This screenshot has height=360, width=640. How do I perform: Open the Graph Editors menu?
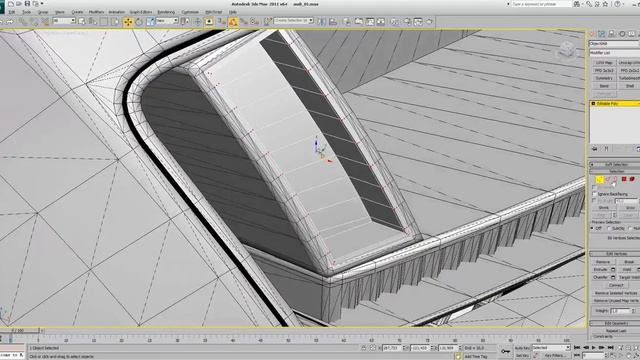click(x=141, y=12)
